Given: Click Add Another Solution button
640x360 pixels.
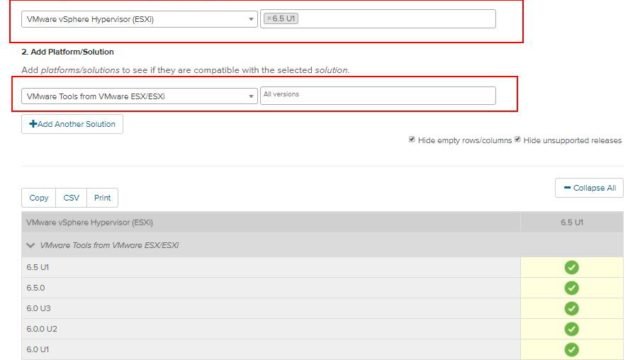Looking at the screenshot, I should (72, 124).
